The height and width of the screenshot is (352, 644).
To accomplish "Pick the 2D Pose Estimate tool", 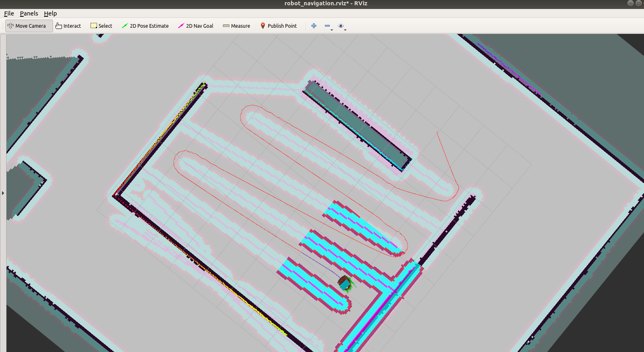I will (x=145, y=26).
